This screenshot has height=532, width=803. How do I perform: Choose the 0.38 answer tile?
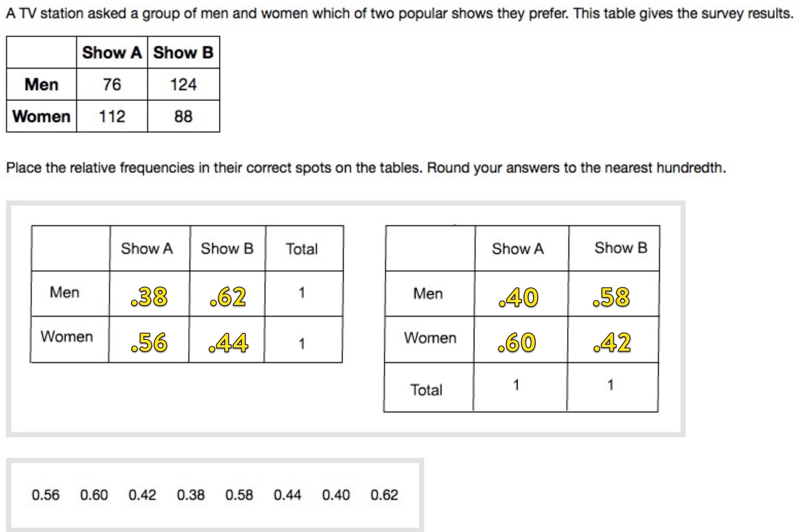pos(191,495)
